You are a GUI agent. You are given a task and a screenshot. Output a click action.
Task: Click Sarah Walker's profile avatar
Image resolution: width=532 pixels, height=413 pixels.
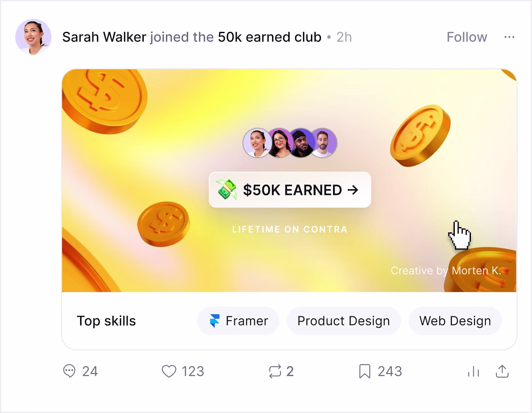click(33, 37)
